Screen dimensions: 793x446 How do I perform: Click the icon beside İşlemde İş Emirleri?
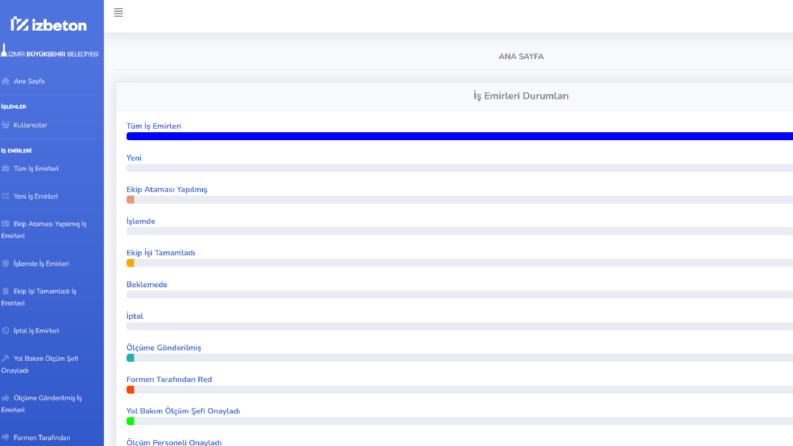(6, 263)
